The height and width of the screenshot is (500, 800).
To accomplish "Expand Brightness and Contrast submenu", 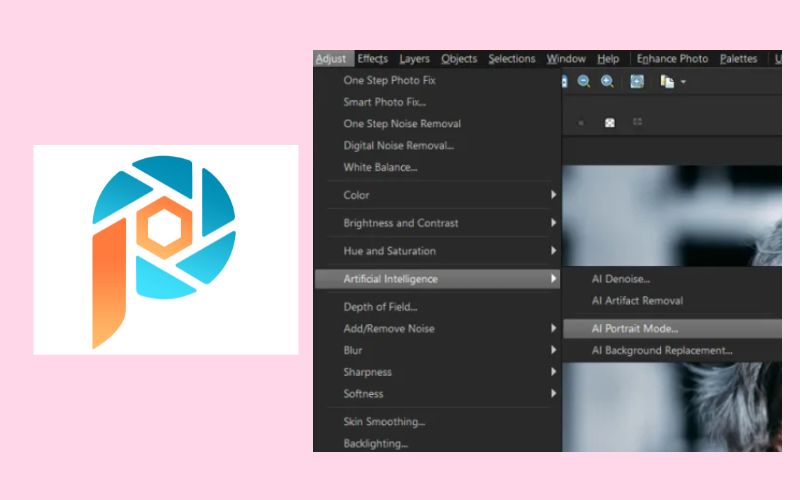I will (437, 223).
